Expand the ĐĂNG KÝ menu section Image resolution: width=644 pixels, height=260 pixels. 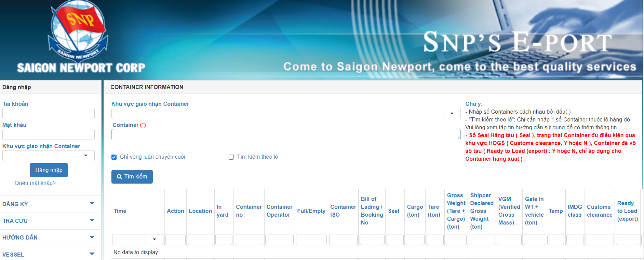click(x=50, y=204)
